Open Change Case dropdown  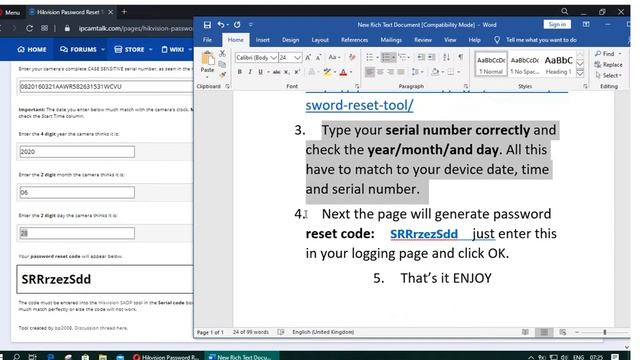[x=335, y=58]
